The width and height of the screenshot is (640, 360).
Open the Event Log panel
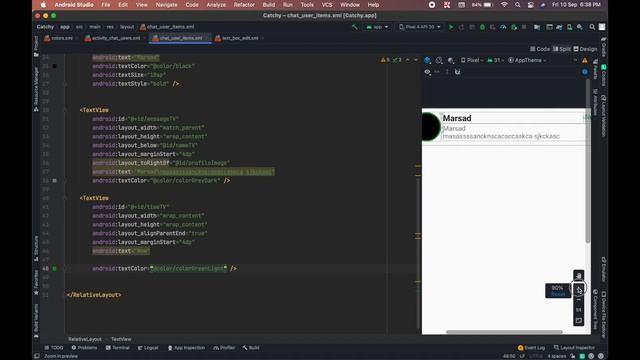(x=531, y=348)
